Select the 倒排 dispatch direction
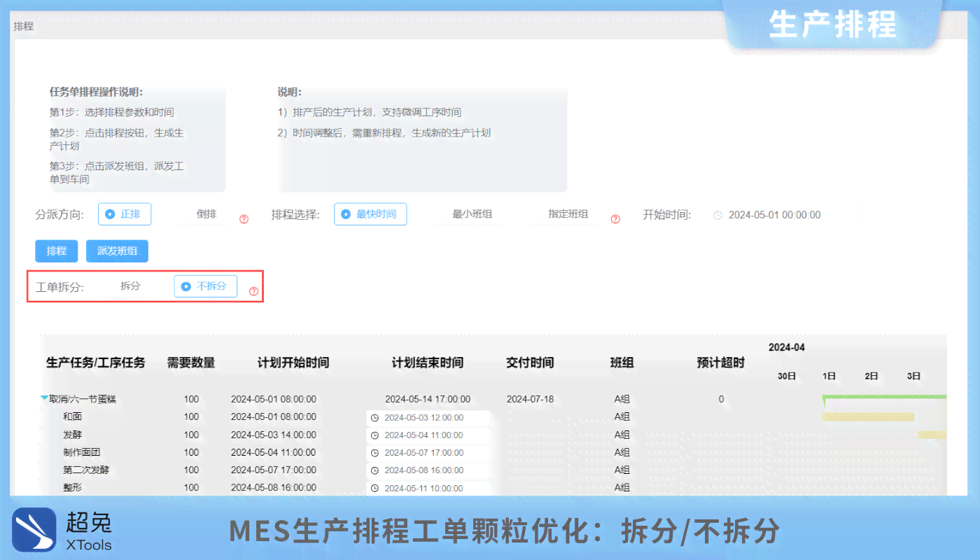The image size is (980, 560). point(206,214)
